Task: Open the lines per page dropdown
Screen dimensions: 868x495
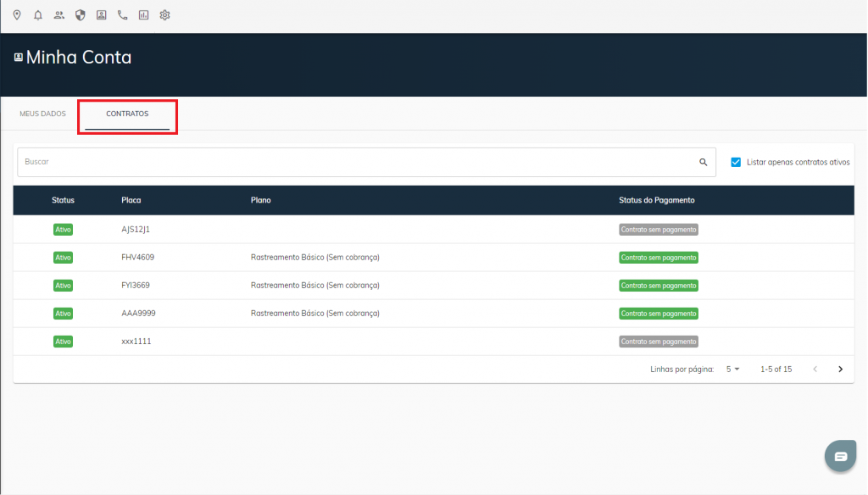Action: click(x=733, y=370)
